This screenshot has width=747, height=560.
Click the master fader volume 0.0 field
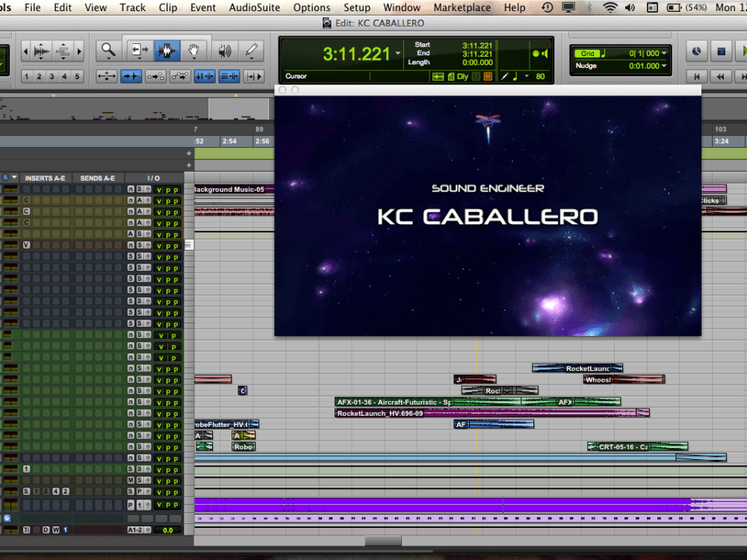167,530
